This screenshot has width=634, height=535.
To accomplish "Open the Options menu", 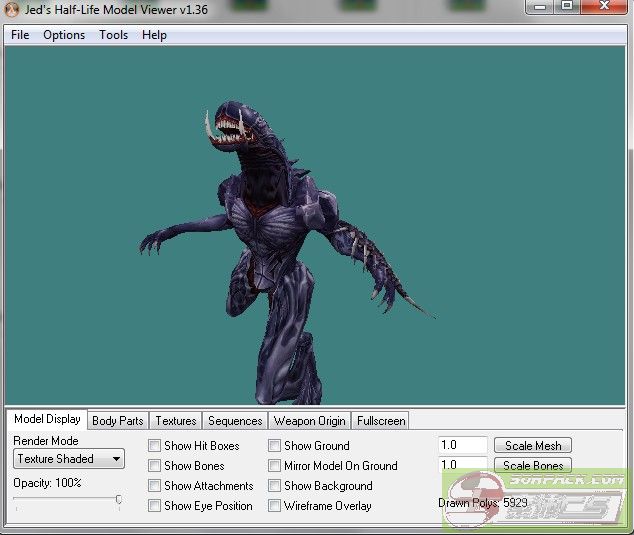I will 64,35.
